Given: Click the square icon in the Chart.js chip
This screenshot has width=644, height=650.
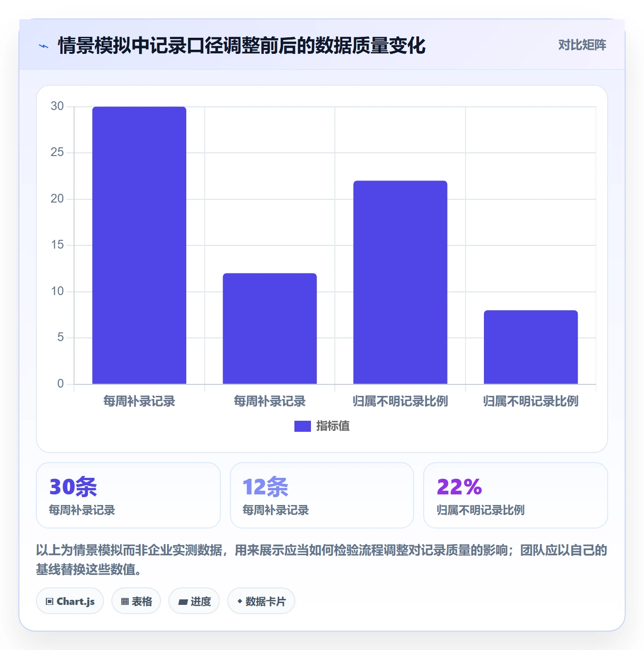Looking at the screenshot, I should coord(50,602).
